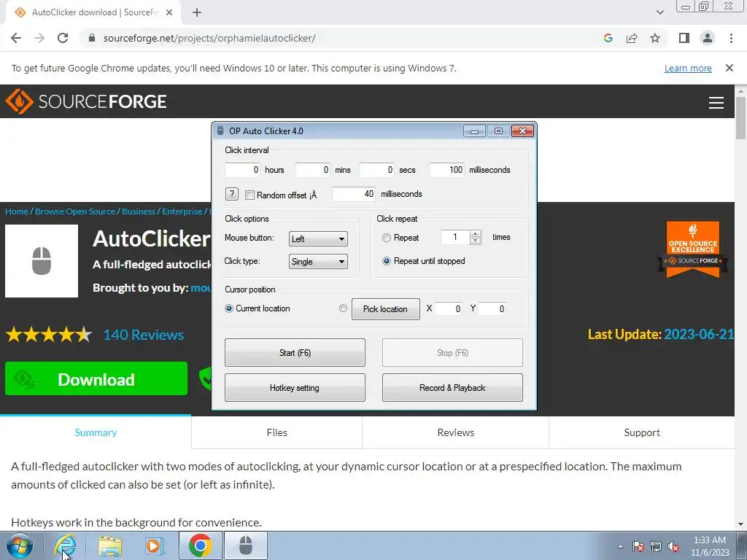Open the Windows Start menu
Image resolution: width=747 pixels, height=560 pixels.
pos(20,545)
